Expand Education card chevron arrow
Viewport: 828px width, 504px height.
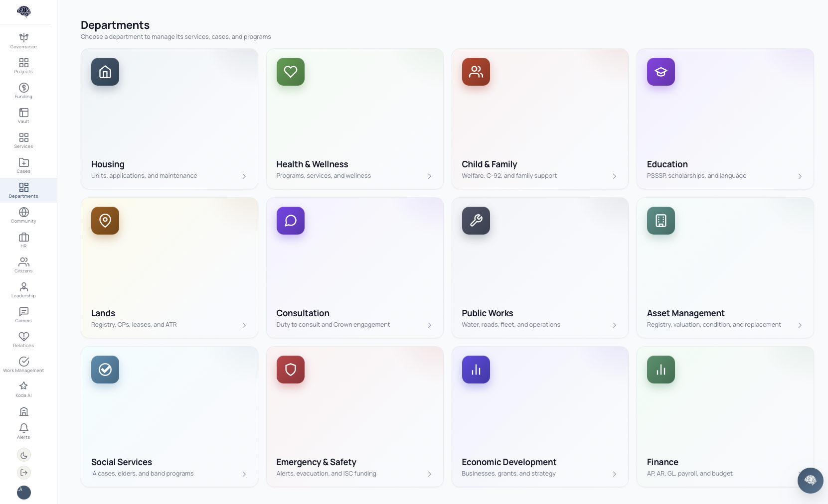tap(800, 176)
